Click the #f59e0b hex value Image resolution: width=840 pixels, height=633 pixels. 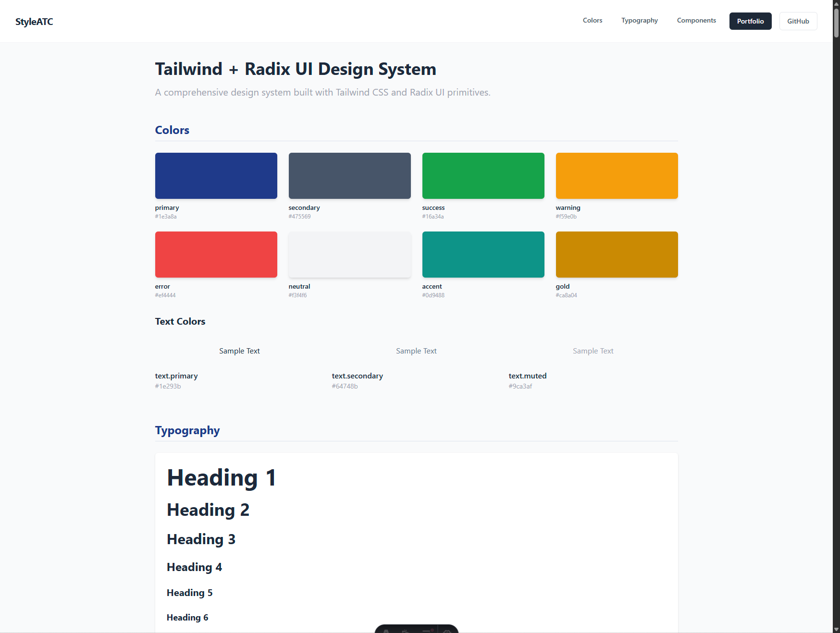[566, 217]
